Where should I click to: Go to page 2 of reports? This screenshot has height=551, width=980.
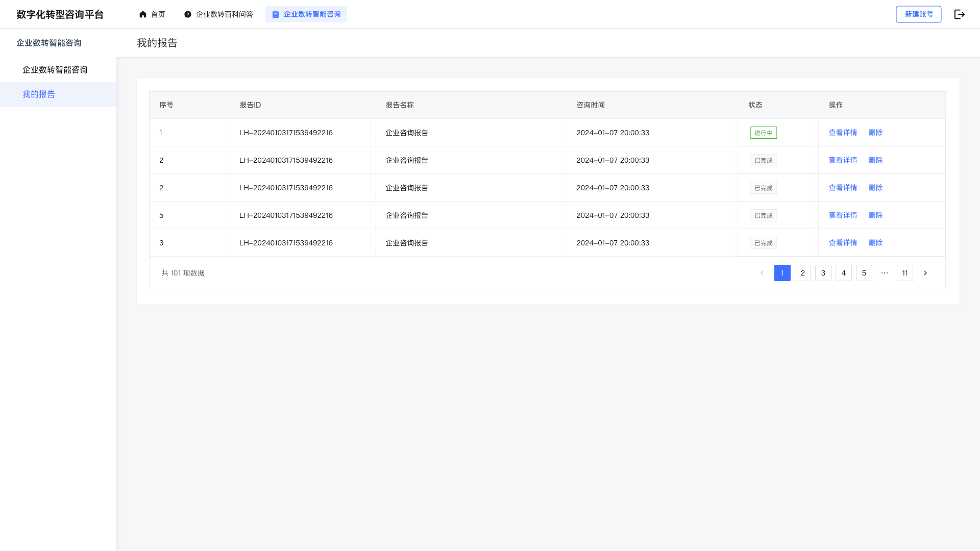(802, 273)
